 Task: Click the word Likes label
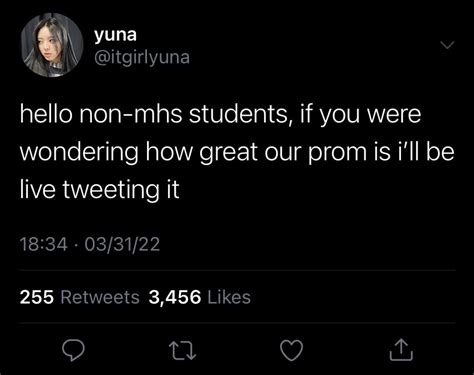(x=229, y=297)
